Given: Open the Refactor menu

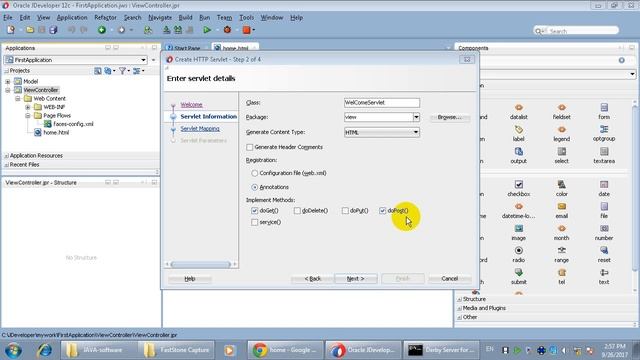Looking at the screenshot, I should point(105,18).
